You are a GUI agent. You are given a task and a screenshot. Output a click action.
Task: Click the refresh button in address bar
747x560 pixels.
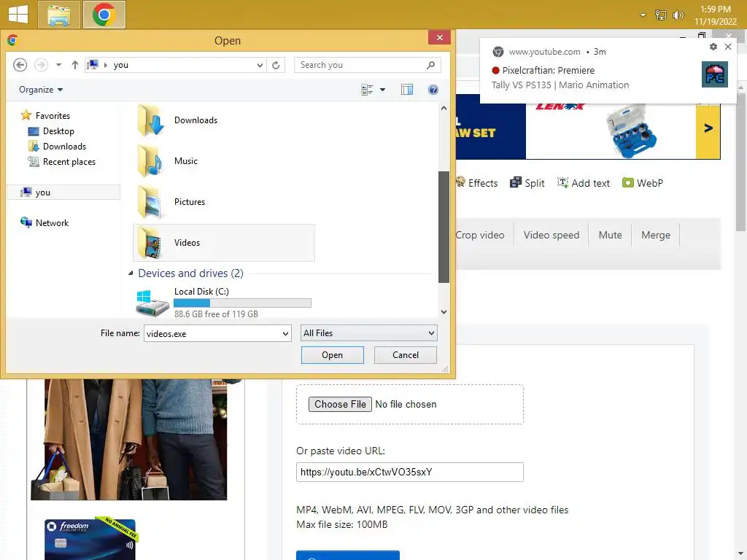click(276, 65)
